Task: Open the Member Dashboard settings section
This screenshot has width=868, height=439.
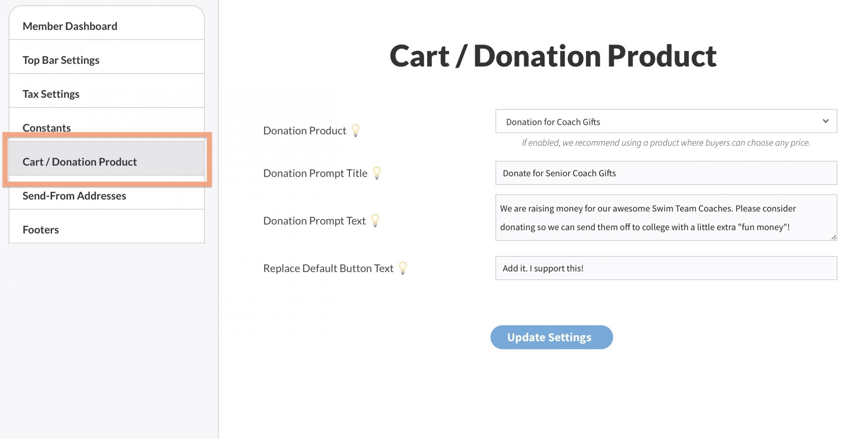Action: (70, 26)
